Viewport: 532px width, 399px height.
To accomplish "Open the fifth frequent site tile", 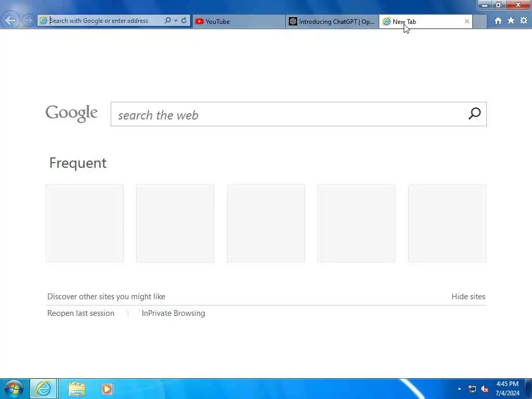I will [447, 223].
